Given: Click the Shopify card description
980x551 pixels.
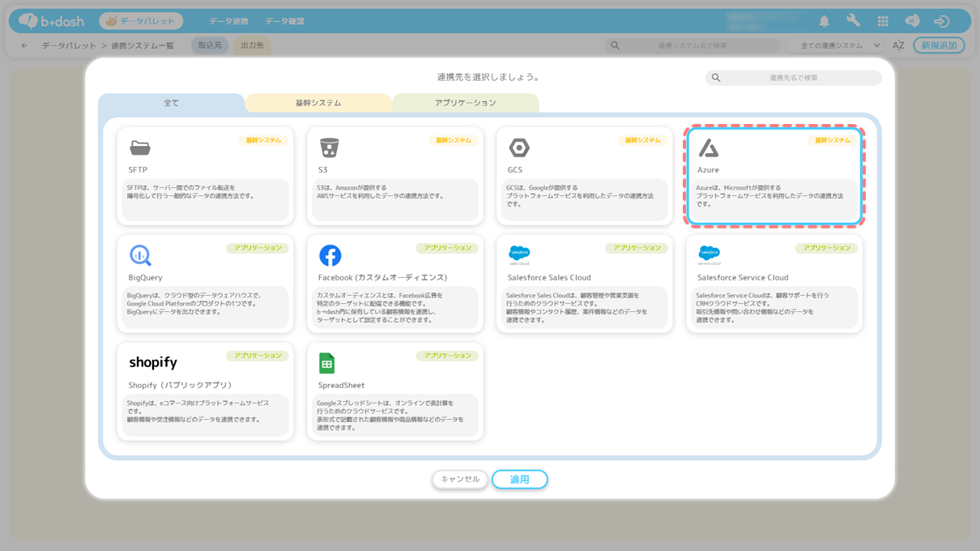Looking at the screenshot, I should point(206,415).
